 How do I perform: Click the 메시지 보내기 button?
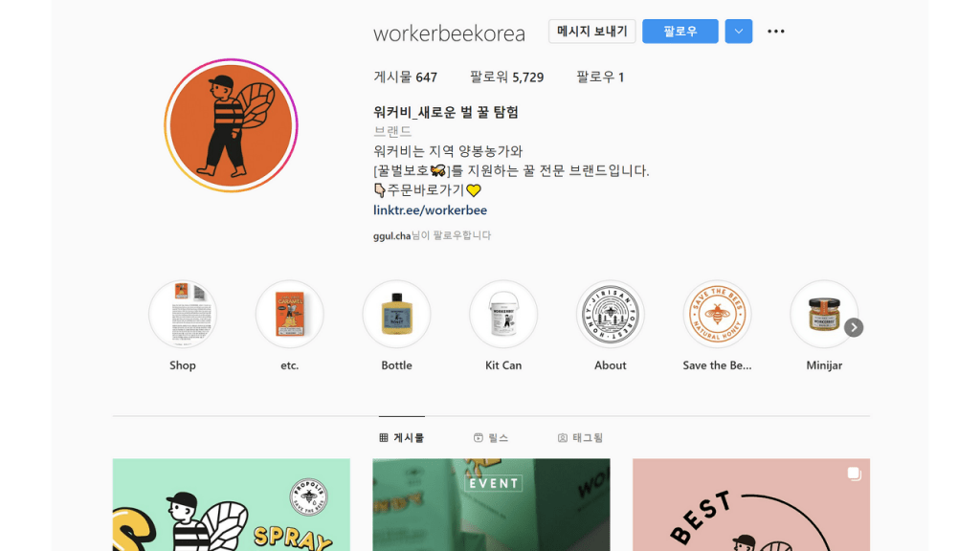[591, 32]
